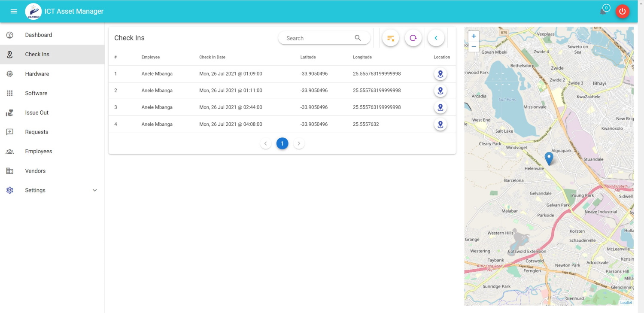Show location for check-in number 1

point(440,73)
